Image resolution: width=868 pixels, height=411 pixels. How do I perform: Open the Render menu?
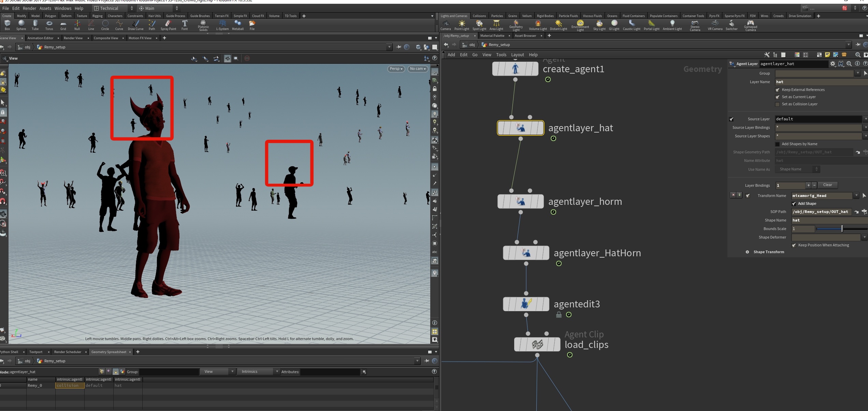(x=29, y=8)
